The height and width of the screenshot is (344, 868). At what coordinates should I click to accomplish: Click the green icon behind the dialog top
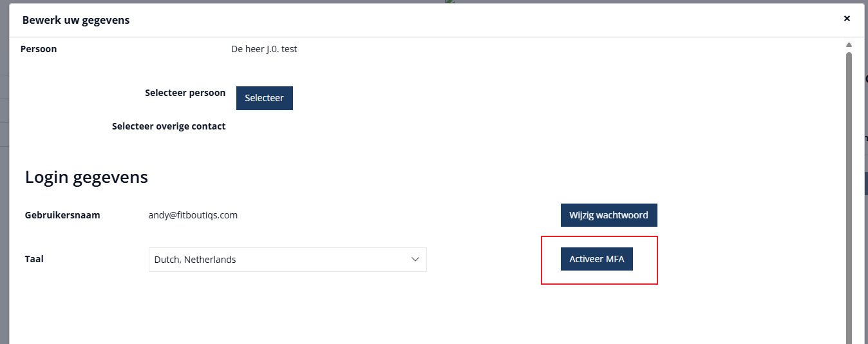(450, 2)
